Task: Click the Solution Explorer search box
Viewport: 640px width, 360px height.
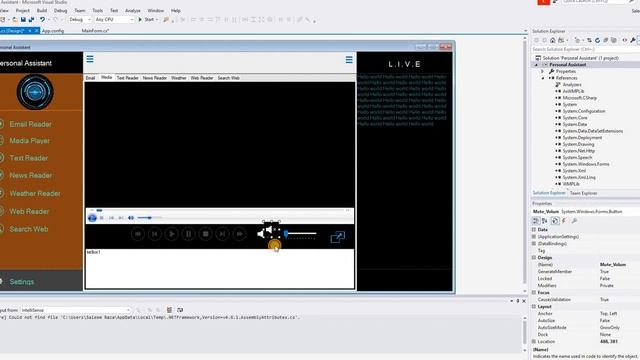Action: (585, 49)
